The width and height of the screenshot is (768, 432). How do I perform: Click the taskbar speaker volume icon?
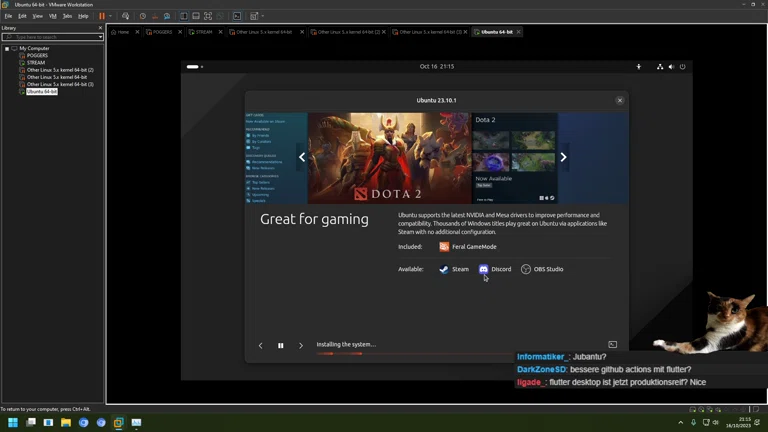pyautogui.click(x=716, y=422)
